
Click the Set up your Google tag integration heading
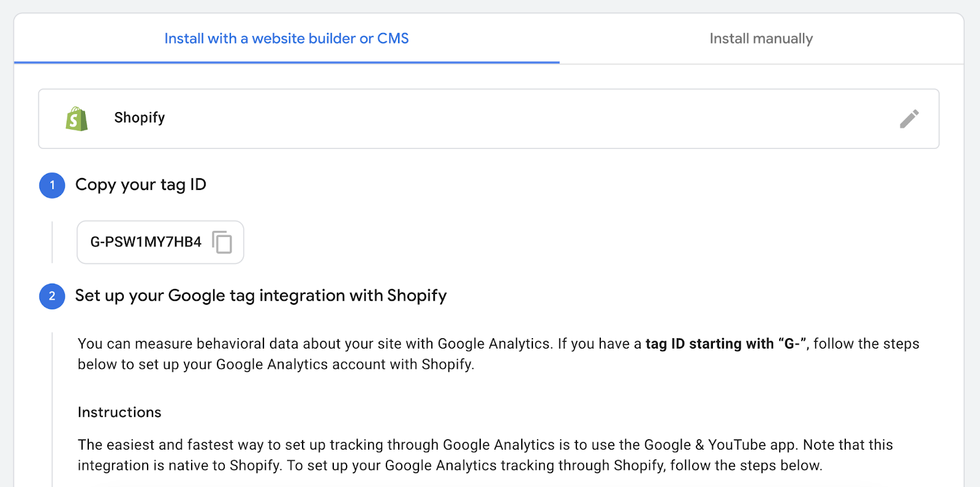coord(260,296)
